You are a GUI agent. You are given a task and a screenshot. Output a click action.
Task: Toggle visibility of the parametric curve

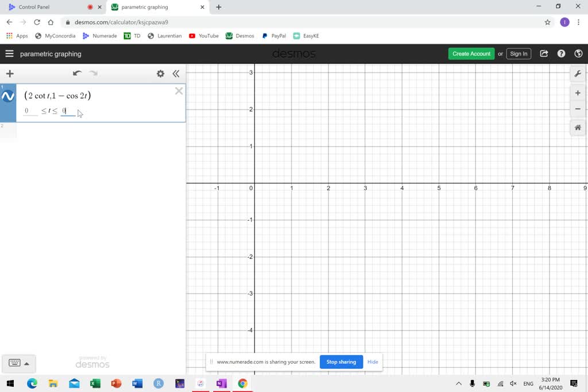[8, 97]
